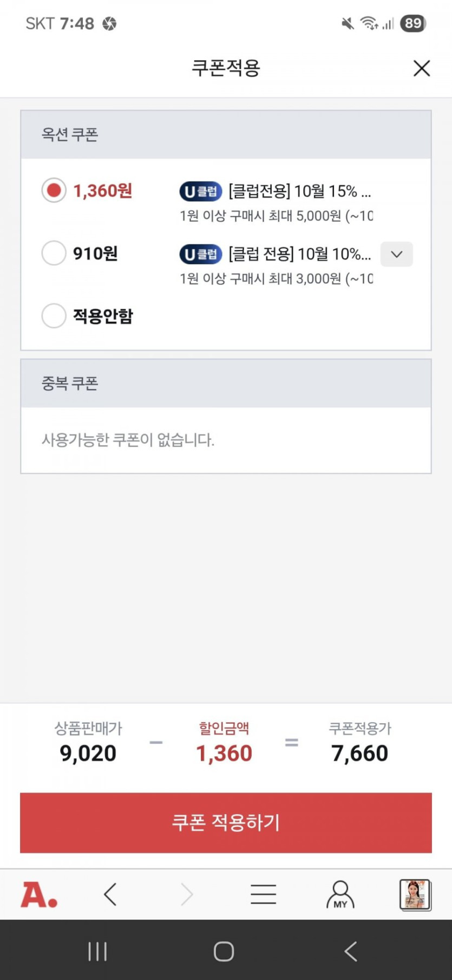Screen dimensions: 452x980
Task: Open the MY profile page icon
Action: pos(340,894)
